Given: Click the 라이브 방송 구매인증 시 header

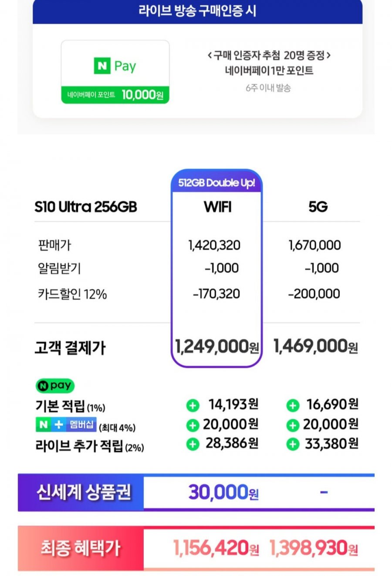Looking at the screenshot, I should [197, 10].
